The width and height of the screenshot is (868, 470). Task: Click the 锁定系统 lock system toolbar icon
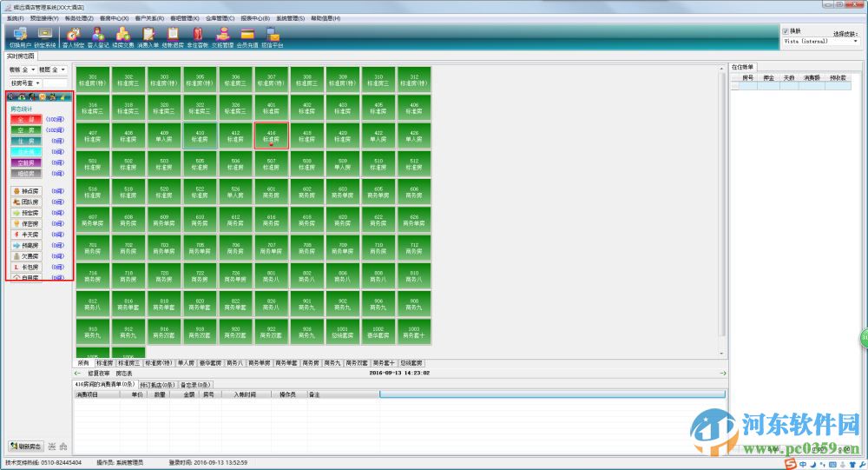[45, 37]
